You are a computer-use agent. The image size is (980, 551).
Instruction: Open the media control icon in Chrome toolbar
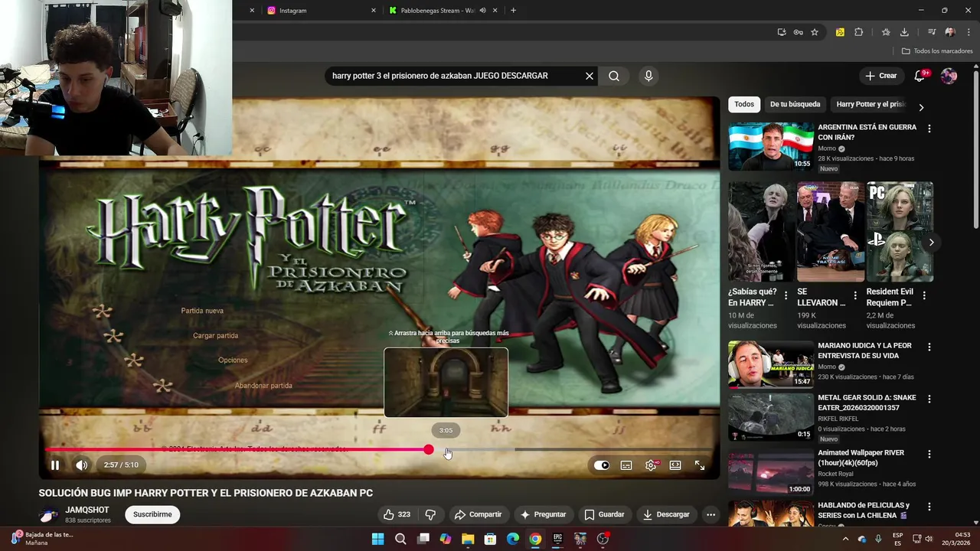[x=932, y=32]
